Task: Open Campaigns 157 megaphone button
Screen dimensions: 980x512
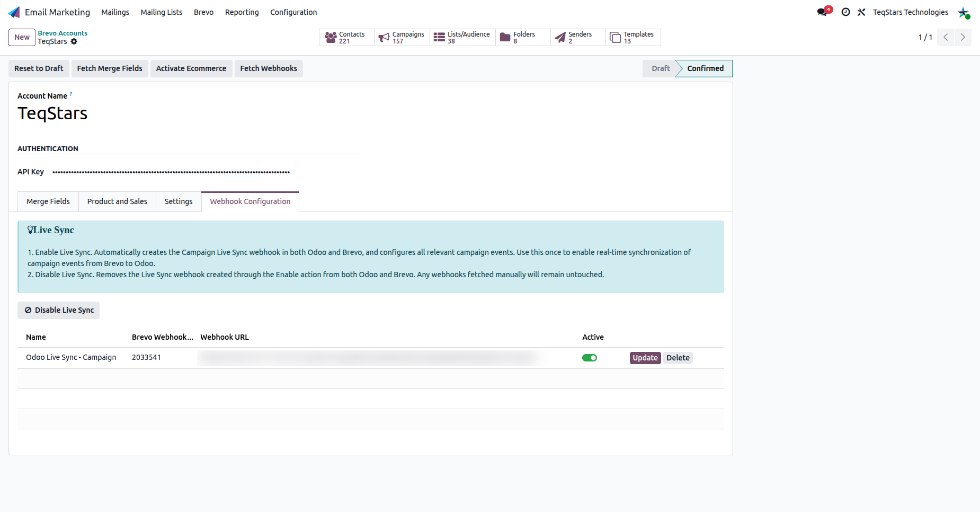Action: point(402,37)
